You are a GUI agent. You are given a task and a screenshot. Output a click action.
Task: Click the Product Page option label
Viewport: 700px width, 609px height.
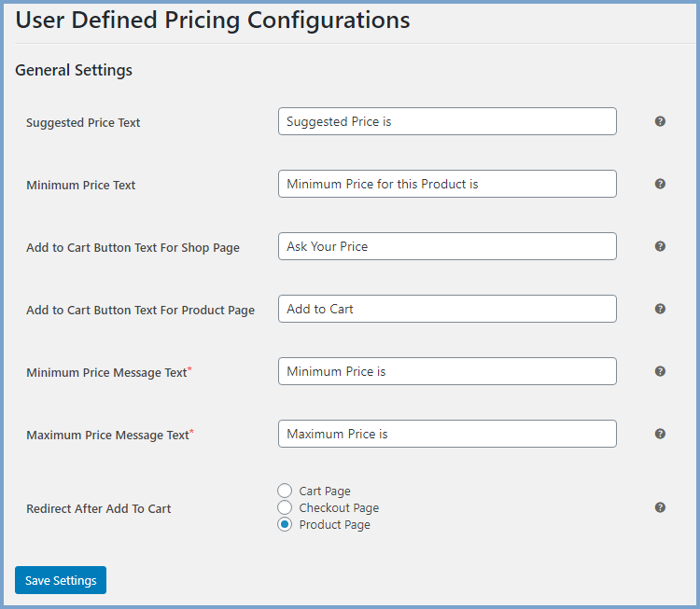click(334, 525)
